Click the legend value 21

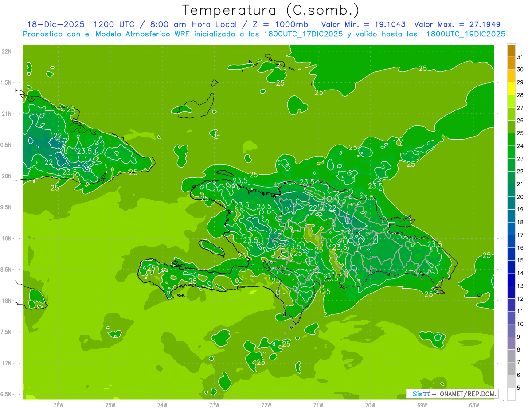coord(520,184)
